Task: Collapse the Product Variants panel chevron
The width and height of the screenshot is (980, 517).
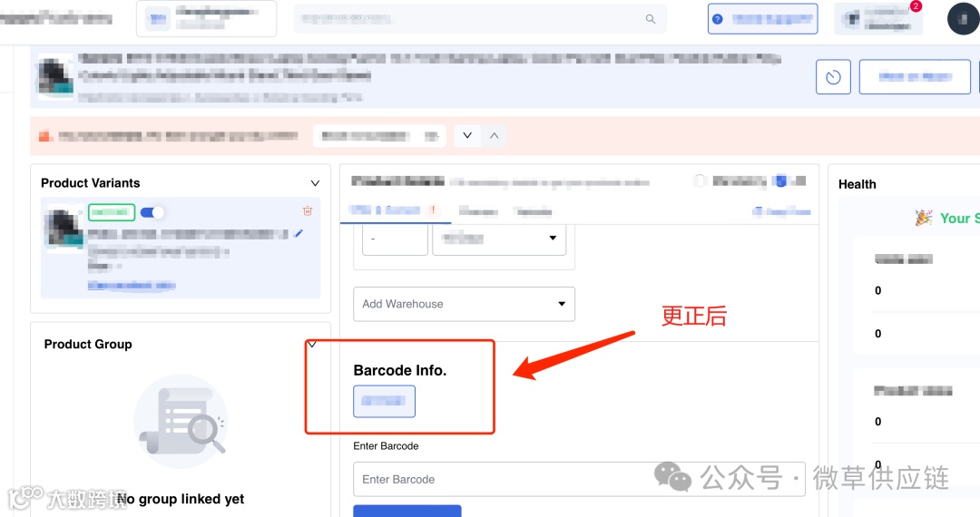Action: tap(315, 183)
